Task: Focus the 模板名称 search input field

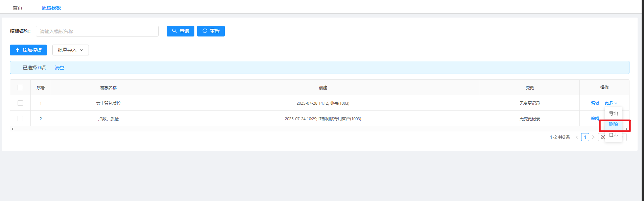Action: 97,31
